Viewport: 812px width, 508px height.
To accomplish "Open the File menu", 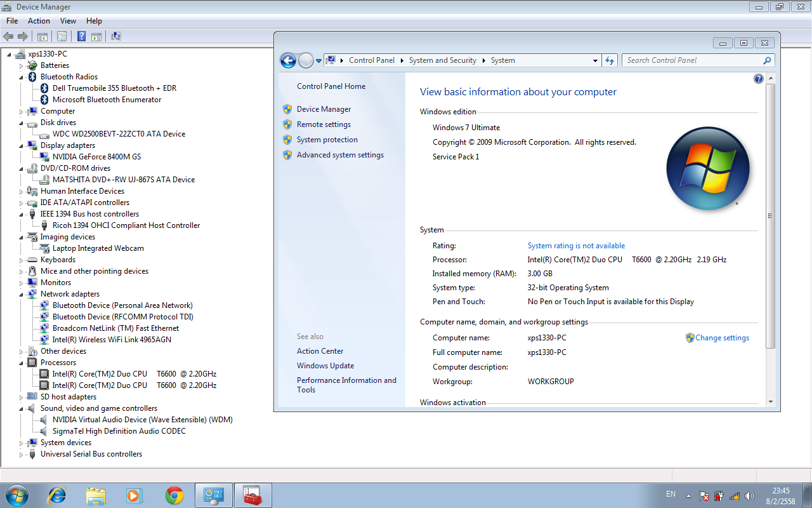I will (x=12, y=21).
